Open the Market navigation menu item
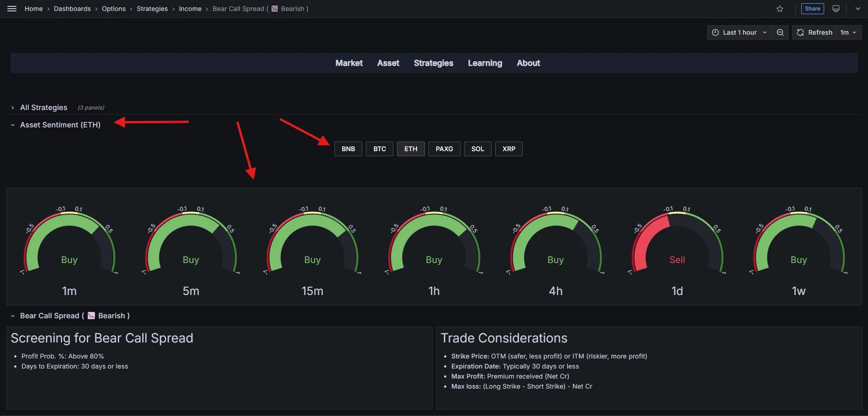Image resolution: width=868 pixels, height=416 pixels. (x=349, y=63)
